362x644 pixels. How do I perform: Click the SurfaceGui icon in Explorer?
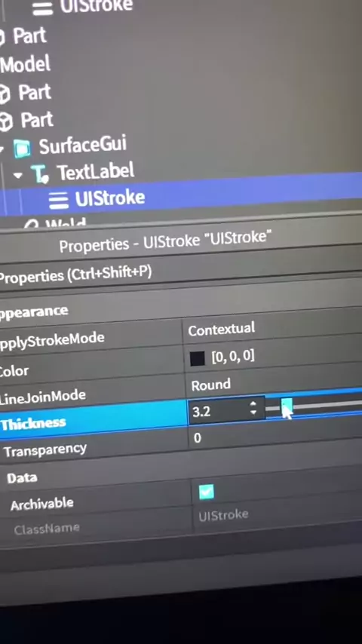click(x=22, y=148)
